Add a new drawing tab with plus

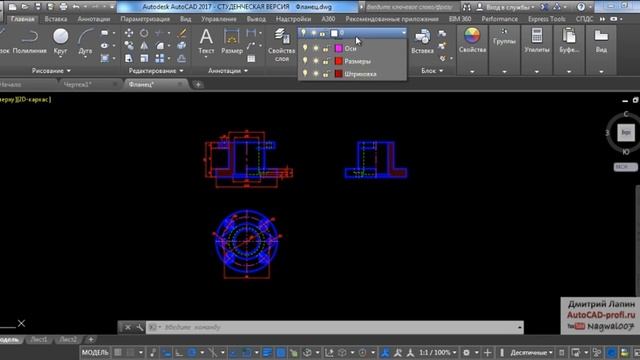(x=198, y=84)
